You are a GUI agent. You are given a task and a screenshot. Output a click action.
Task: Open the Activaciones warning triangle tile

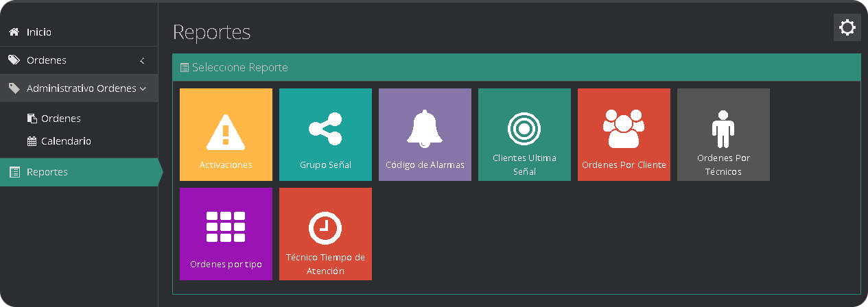(226, 134)
